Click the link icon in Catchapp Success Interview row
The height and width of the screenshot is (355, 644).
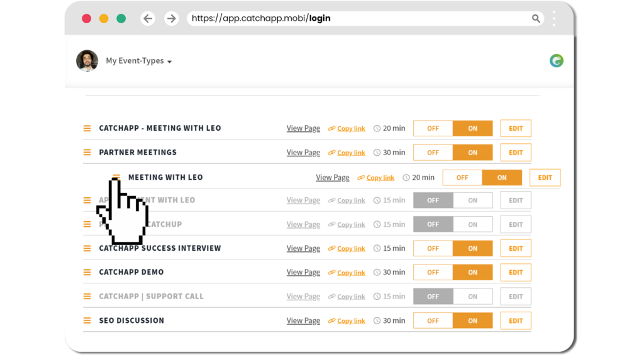coord(331,248)
